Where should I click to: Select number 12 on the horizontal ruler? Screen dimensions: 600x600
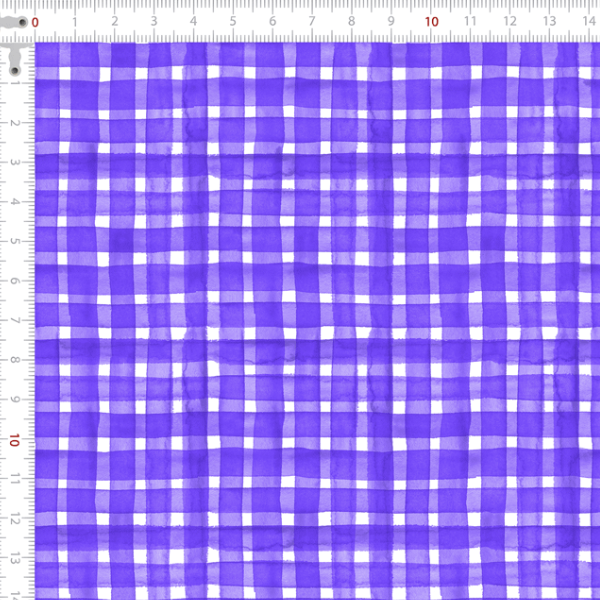click(x=510, y=21)
